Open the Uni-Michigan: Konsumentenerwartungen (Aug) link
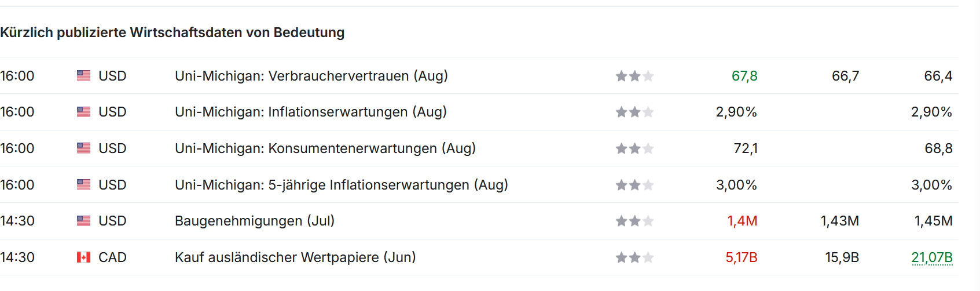This screenshot has width=980, height=291. pyautogui.click(x=325, y=148)
